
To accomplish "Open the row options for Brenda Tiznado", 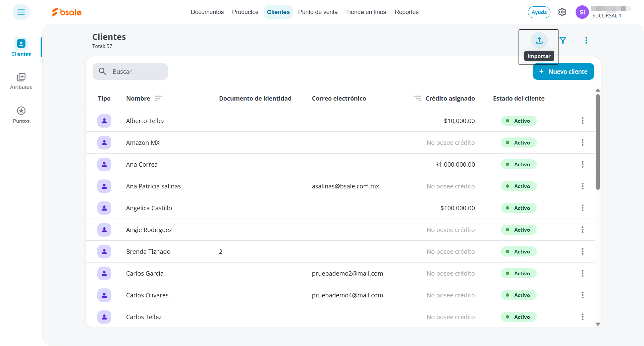I will (x=583, y=251).
